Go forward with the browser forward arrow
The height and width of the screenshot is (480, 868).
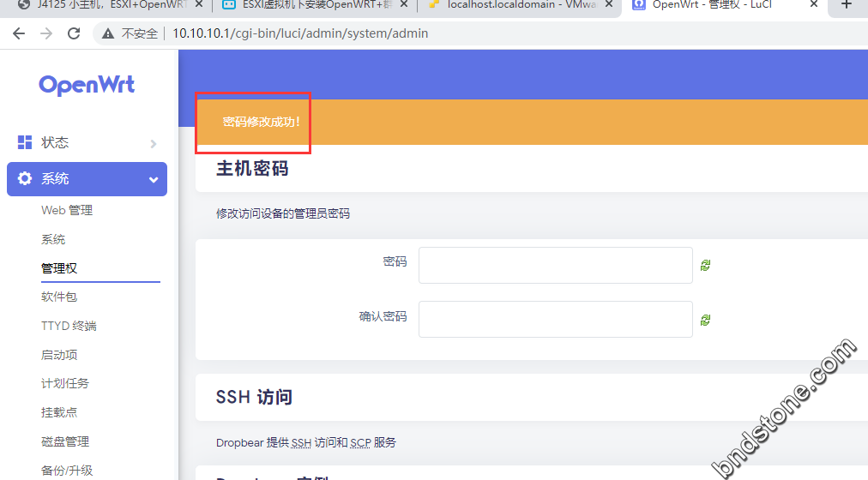pos(46,33)
